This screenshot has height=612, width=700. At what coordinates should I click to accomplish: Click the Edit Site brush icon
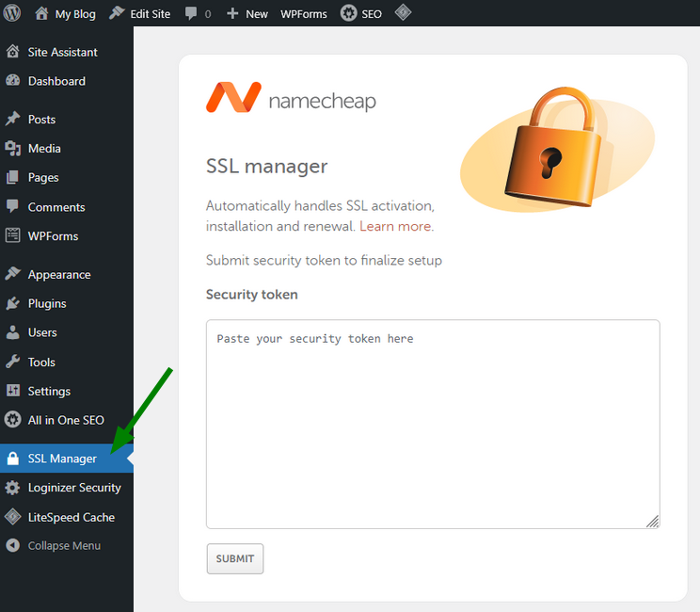click(117, 13)
